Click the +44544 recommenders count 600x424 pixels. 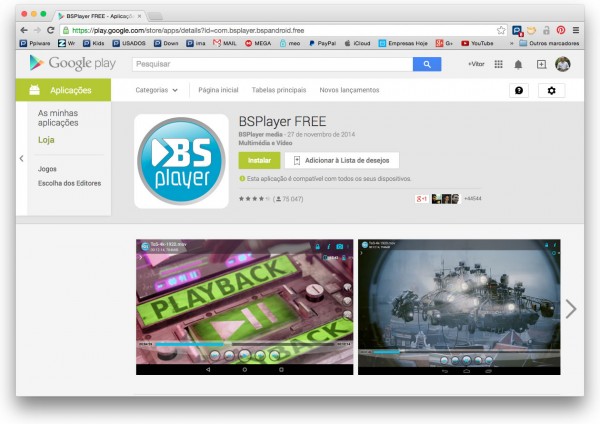coord(473,198)
